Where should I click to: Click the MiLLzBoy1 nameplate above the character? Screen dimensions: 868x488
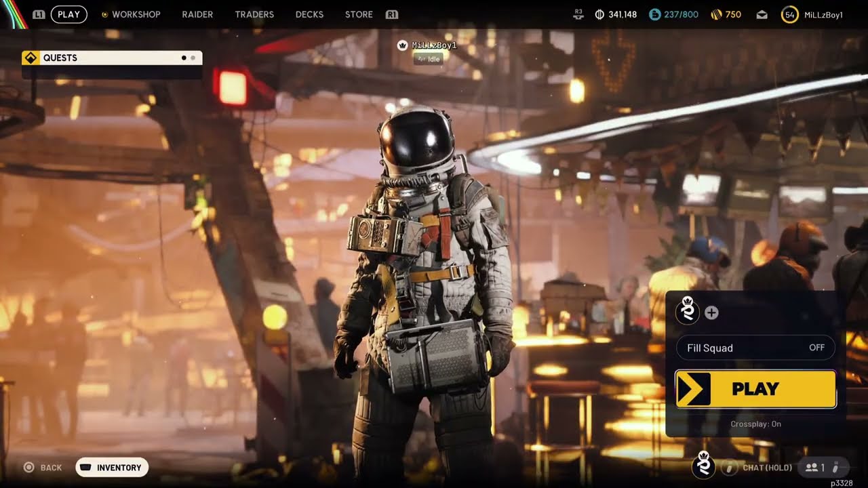point(435,45)
